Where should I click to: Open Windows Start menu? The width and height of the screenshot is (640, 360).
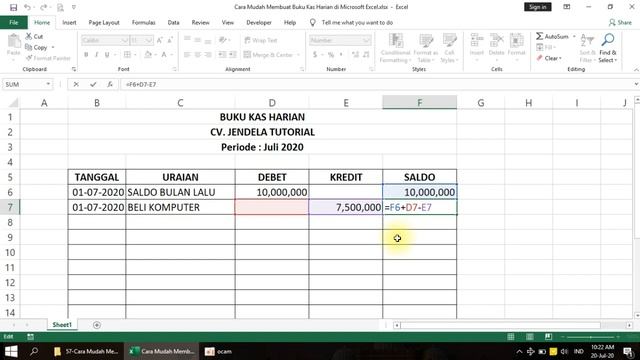[11, 351]
